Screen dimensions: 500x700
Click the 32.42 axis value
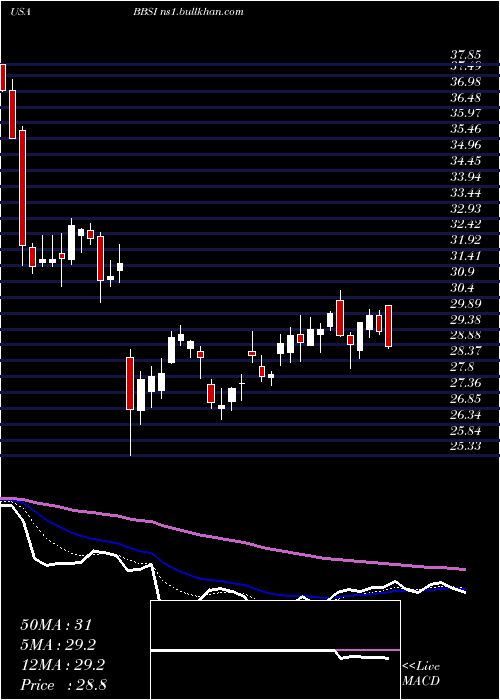(466, 224)
